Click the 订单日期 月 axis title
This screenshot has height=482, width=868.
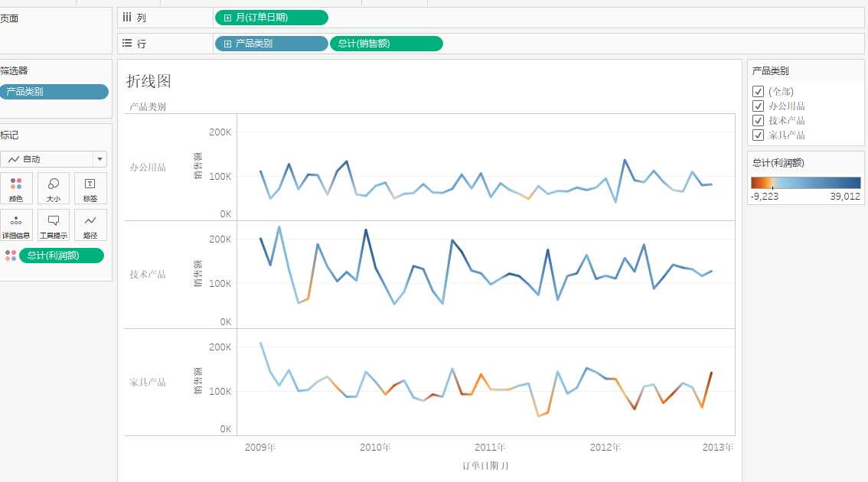click(485, 466)
